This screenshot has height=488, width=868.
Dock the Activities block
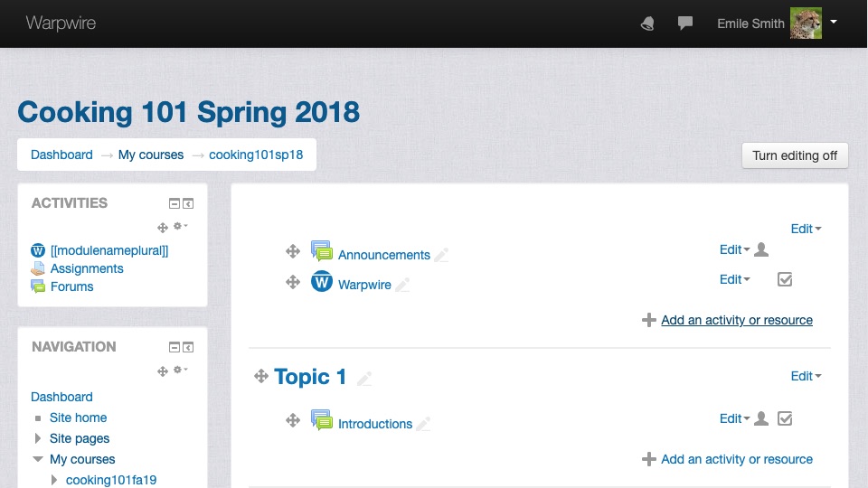click(x=188, y=203)
